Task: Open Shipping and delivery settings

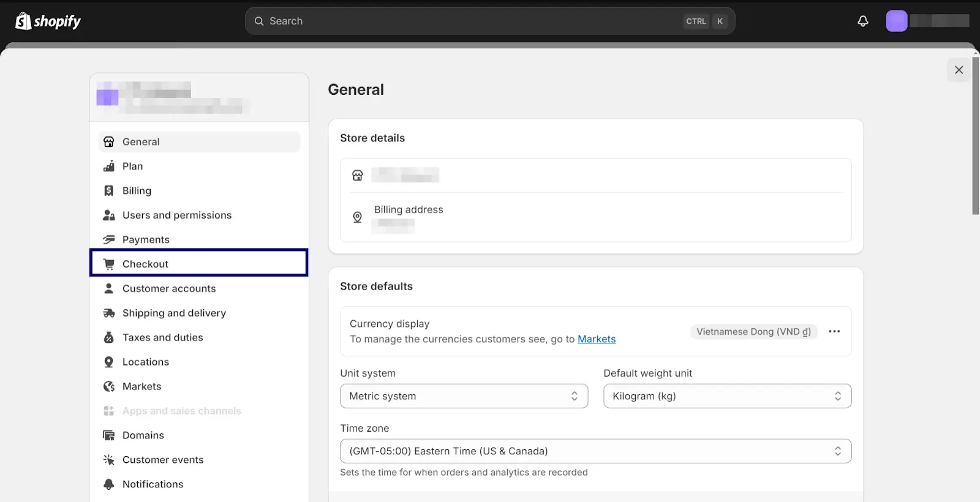Action: click(199, 313)
